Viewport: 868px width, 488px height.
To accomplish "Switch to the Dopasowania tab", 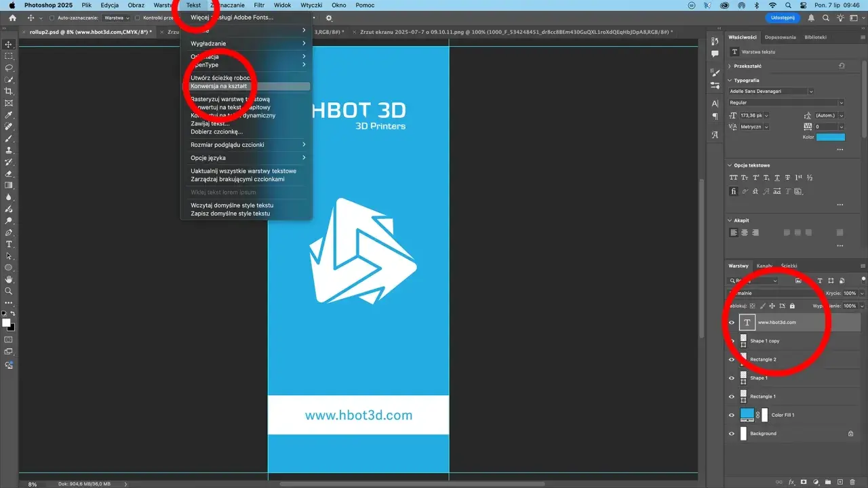I will pos(780,37).
